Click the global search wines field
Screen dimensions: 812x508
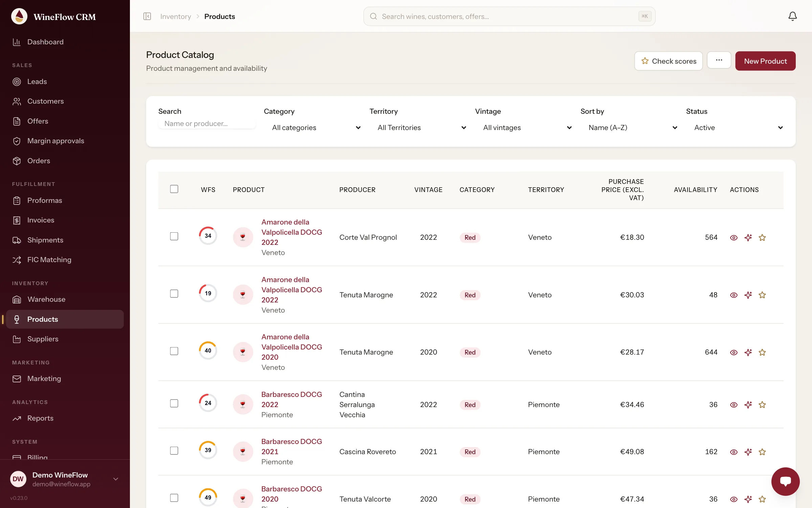tap(509, 16)
